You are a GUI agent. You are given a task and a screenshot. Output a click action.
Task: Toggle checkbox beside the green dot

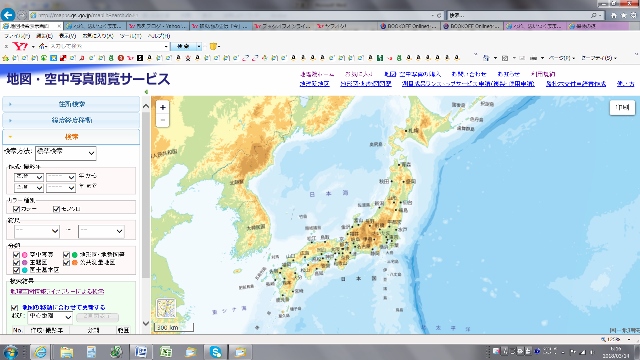click(67, 255)
